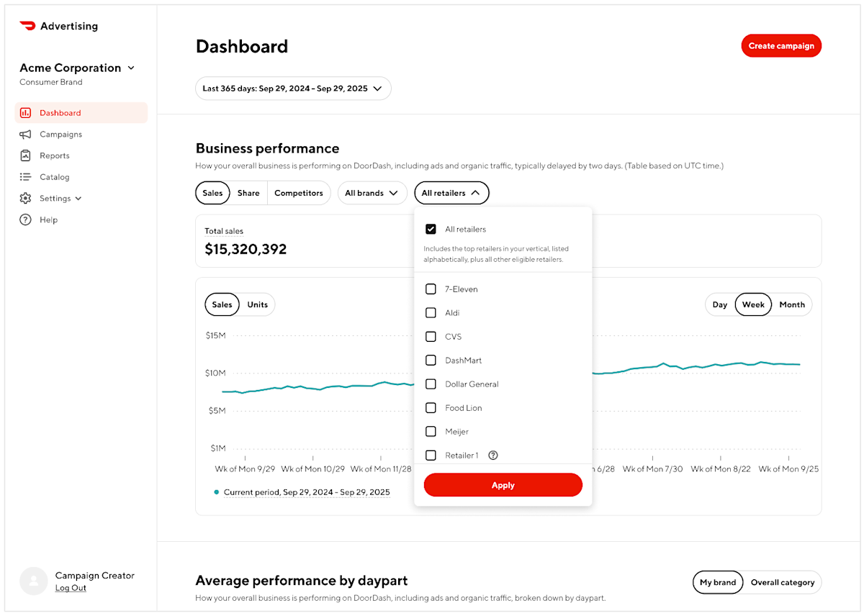Click the $10M y-axis label
This screenshot has height=616, width=864.
pyautogui.click(x=215, y=373)
